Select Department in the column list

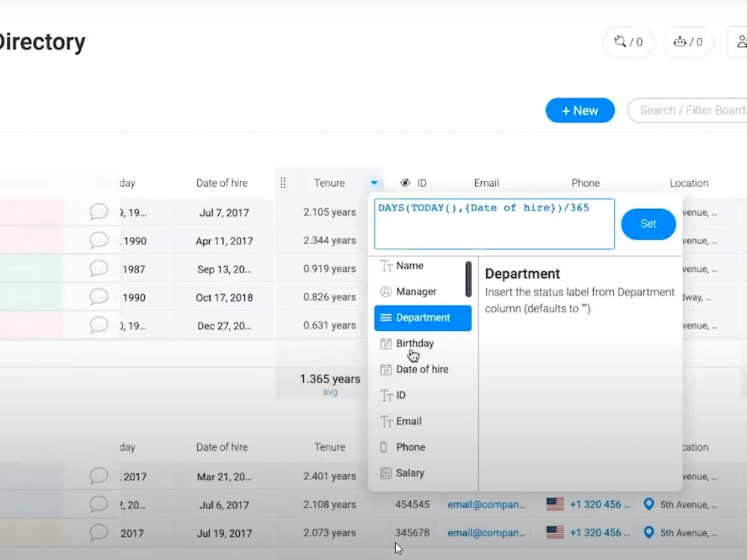click(423, 317)
